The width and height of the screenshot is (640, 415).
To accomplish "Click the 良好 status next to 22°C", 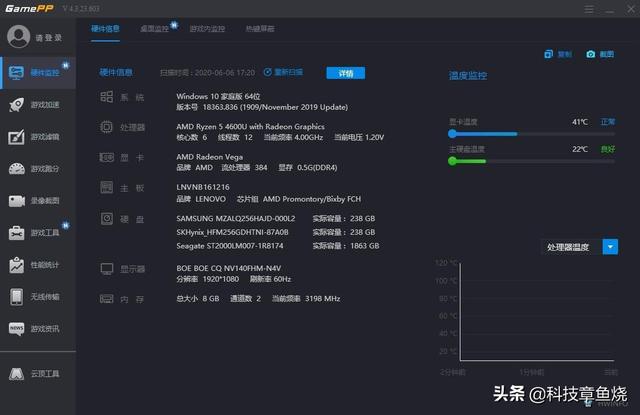I will (x=608, y=149).
